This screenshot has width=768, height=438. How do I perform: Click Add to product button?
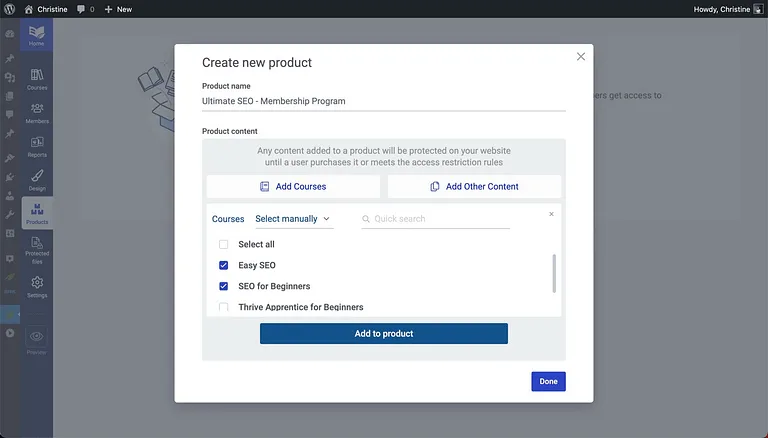coord(384,334)
